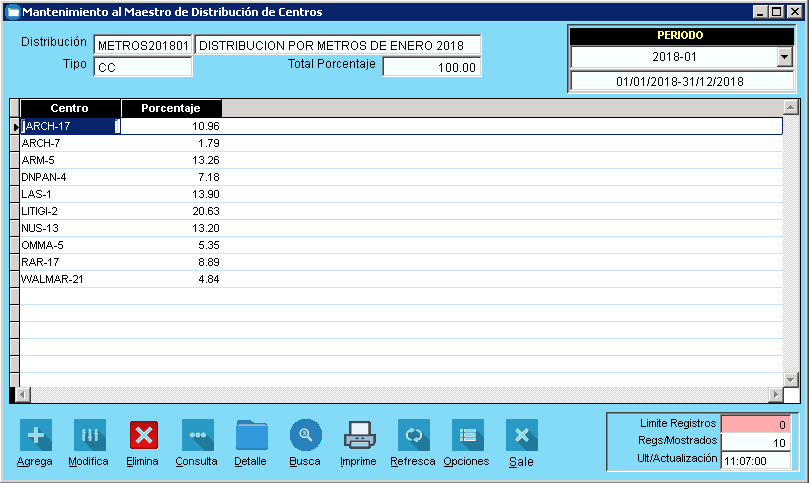This screenshot has width=809, height=483.
Task: Click the Refresca reload icon
Action: 413,435
